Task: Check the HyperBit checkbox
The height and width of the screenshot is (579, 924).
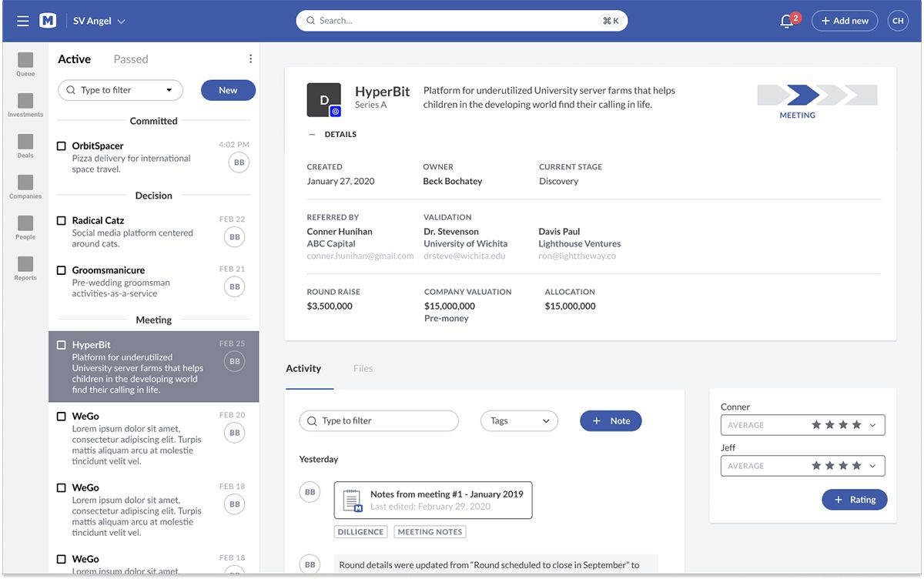Action: pyautogui.click(x=62, y=345)
